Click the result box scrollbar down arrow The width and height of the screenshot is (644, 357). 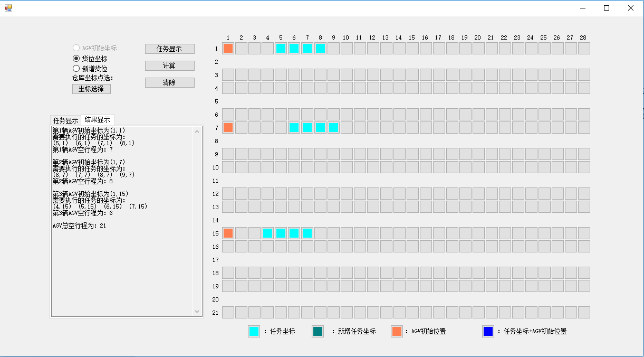(x=198, y=312)
